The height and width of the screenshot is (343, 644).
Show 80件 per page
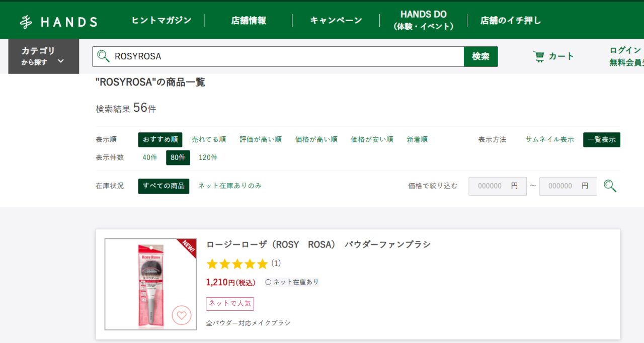[x=178, y=158]
